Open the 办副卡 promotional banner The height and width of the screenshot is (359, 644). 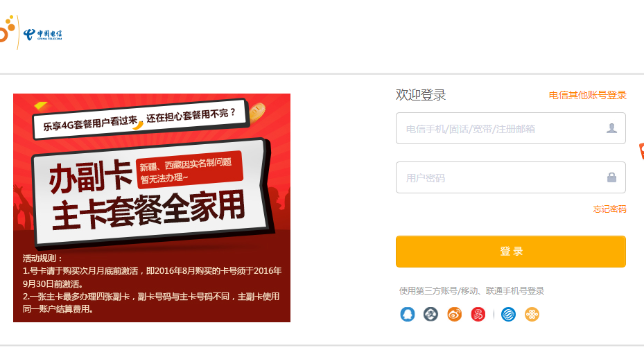click(152, 208)
